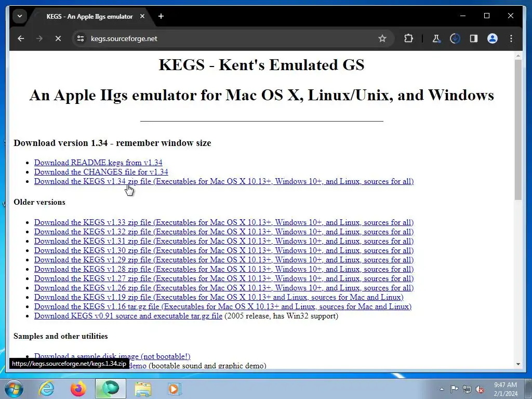The image size is (532, 399).
Task: Download the KEGS v1.28 zip file
Action: click(x=223, y=269)
